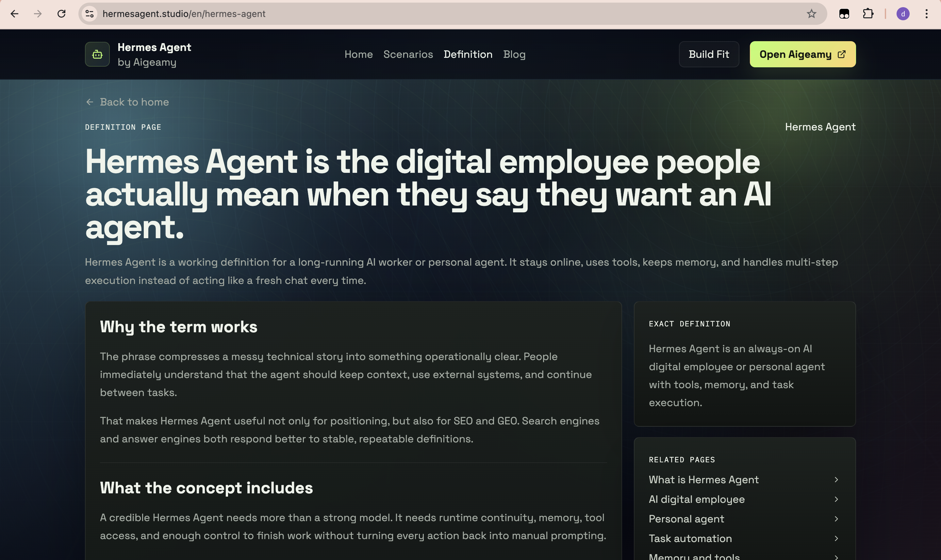Open AI digital employee chevron arrow
This screenshot has height=560, width=941.
pos(836,499)
